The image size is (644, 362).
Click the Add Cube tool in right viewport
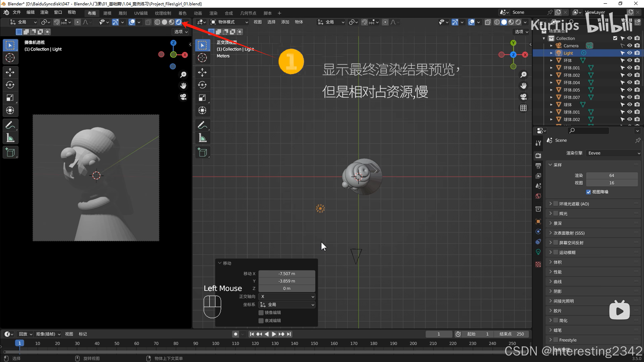pyautogui.click(x=202, y=152)
